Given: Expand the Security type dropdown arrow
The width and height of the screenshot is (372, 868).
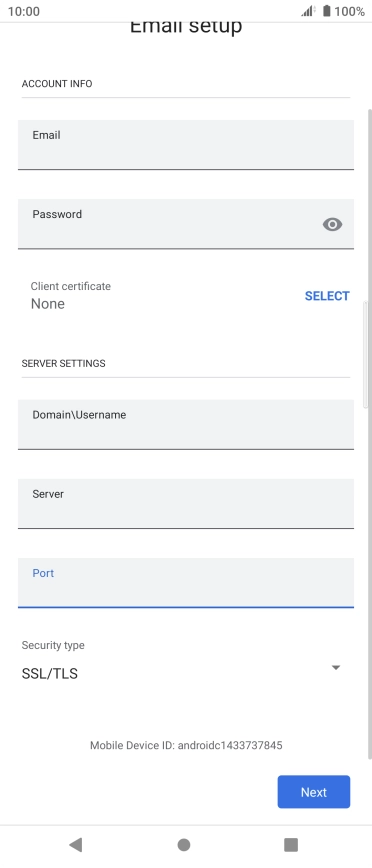Looking at the screenshot, I should [335, 668].
